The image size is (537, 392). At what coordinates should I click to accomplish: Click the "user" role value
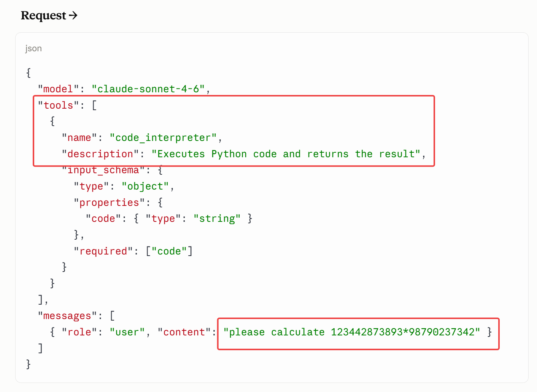(127, 332)
